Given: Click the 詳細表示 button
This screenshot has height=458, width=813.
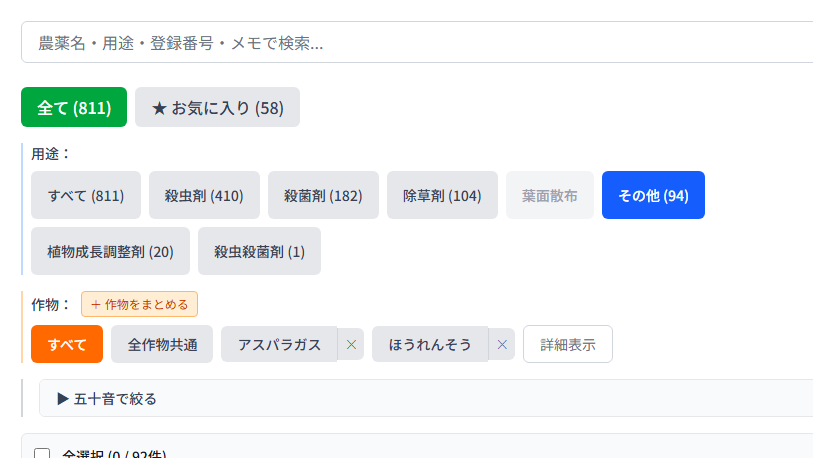Looking at the screenshot, I should click(568, 344).
